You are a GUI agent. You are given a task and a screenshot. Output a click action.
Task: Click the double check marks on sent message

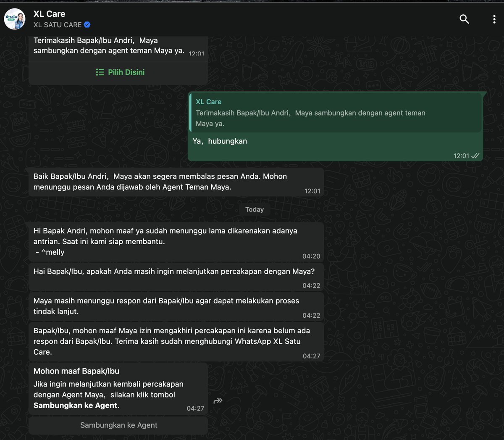(x=475, y=156)
